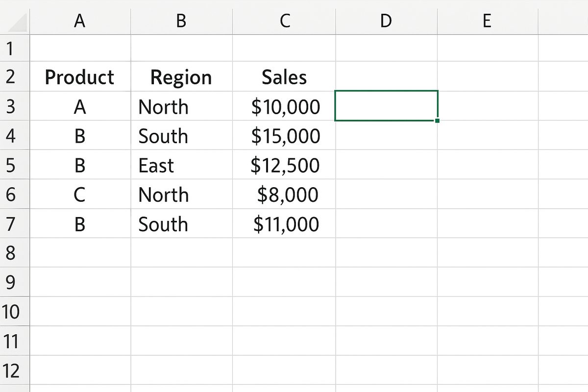The width and height of the screenshot is (588, 392).
Task: Select cell with product A
Action: click(80, 105)
